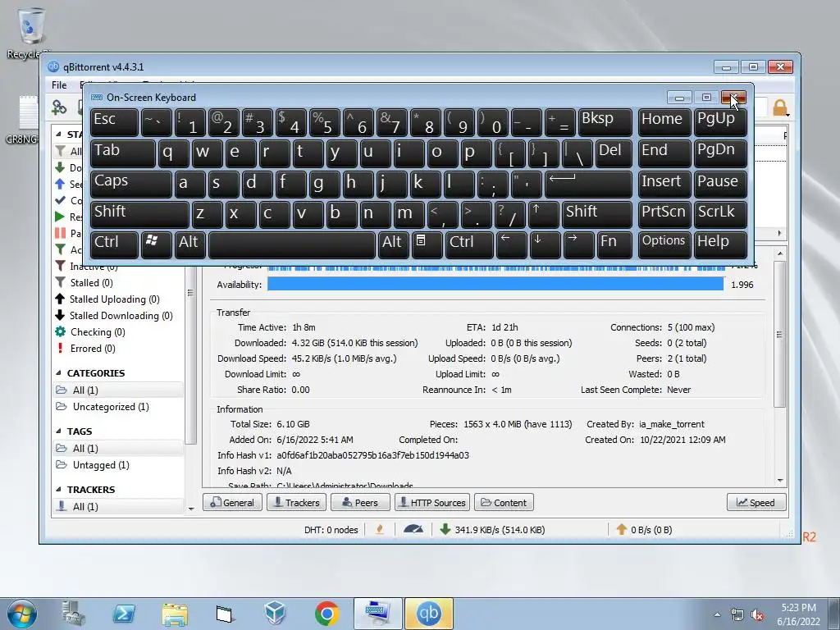Open Windows Explorer from the taskbar
The image size is (840, 630).
pos(175,614)
